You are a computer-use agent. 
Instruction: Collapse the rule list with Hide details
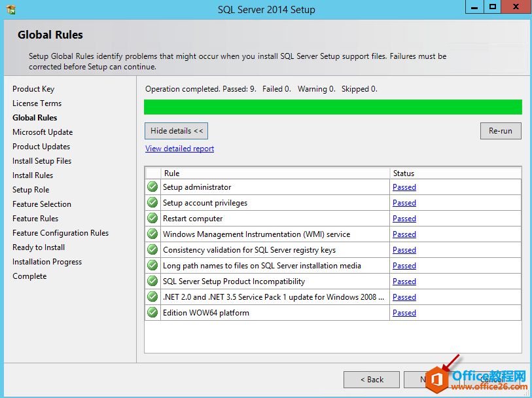click(177, 131)
